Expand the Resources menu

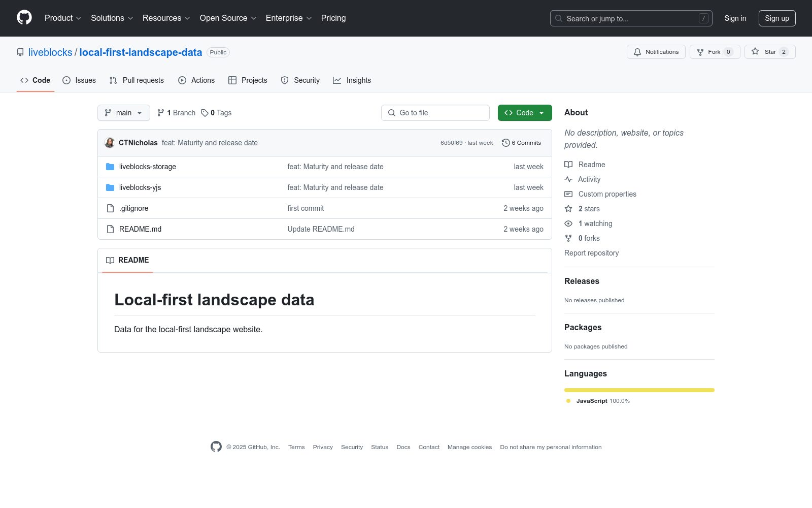tap(166, 18)
